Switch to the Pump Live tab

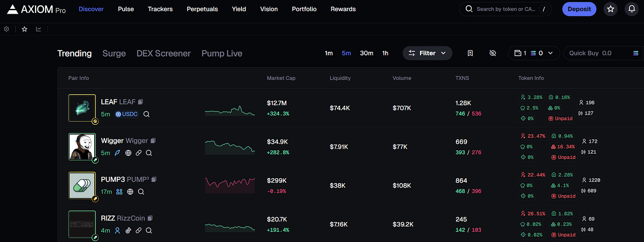(222, 54)
